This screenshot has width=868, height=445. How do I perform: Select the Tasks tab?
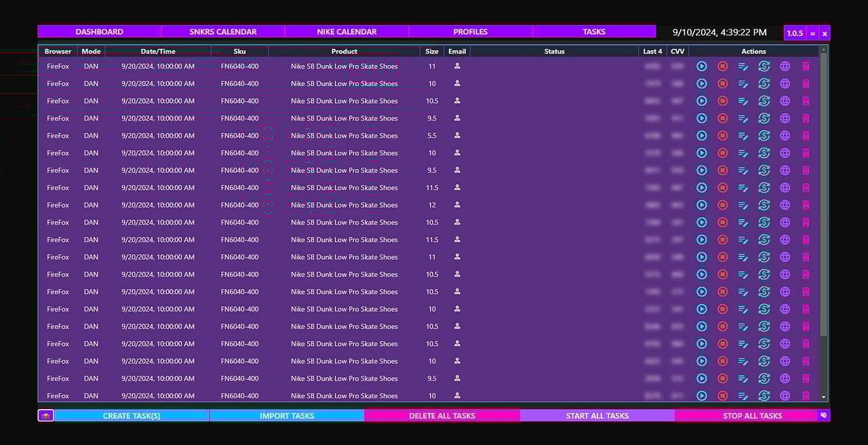pos(594,31)
